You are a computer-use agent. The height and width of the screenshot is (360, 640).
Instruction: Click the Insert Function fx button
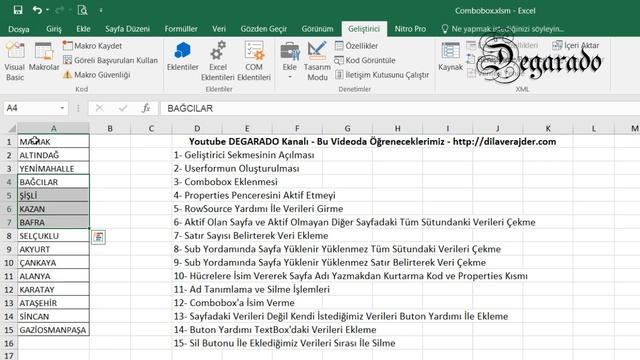pos(146,108)
